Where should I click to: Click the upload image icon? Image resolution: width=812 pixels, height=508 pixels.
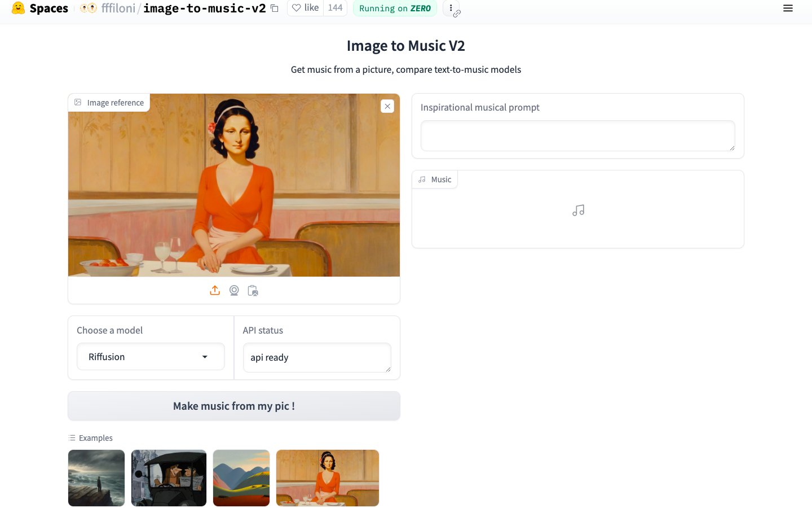pos(215,290)
